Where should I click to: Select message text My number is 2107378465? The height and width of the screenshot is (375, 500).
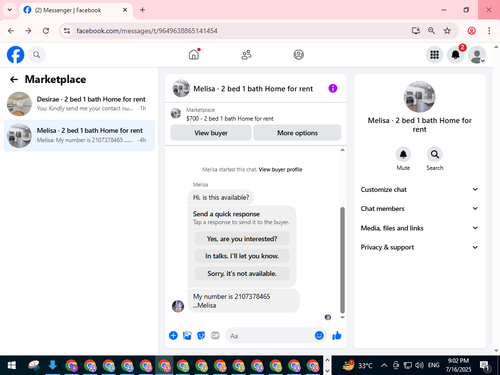[231, 296]
